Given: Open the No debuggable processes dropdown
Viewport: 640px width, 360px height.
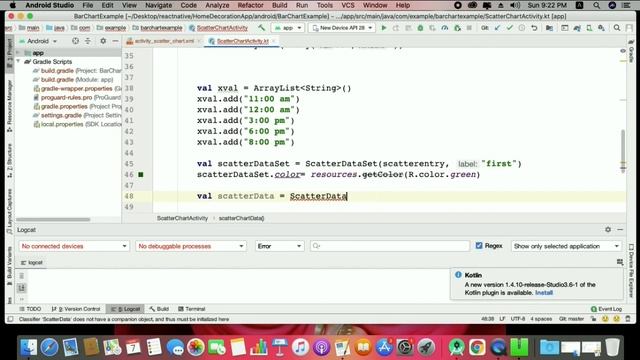Looking at the screenshot, I should 191,246.
